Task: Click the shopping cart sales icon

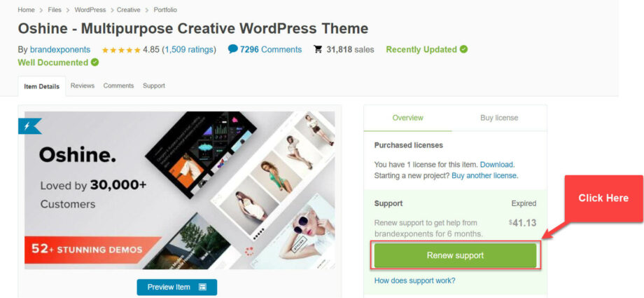Action: (318, 50)
